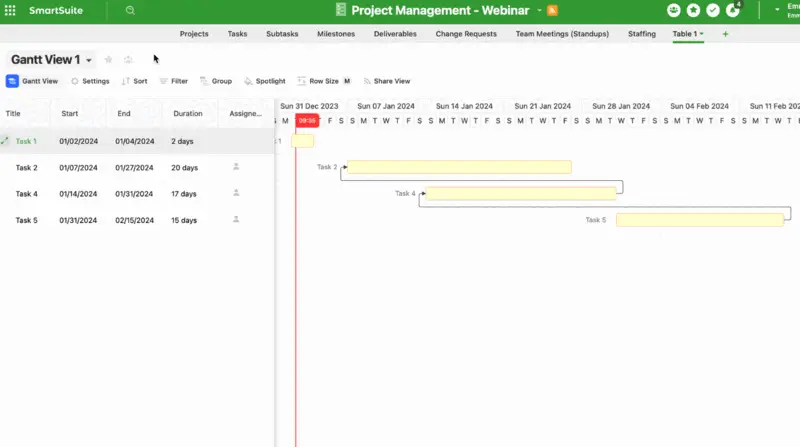The width and height of the screenshot is (800, 447).
Task: Open view Settings
Action: pos(90,81)
